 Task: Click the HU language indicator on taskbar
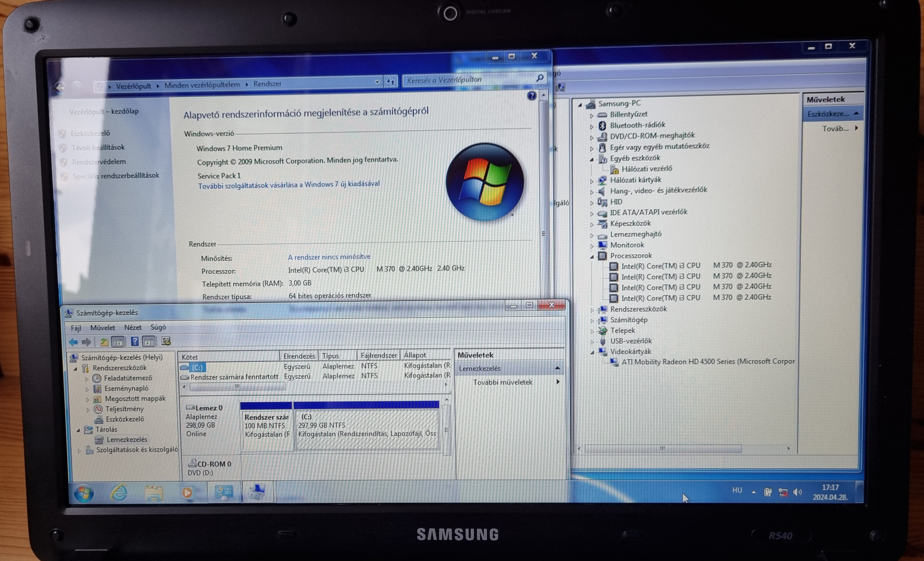tap(737, 490)
